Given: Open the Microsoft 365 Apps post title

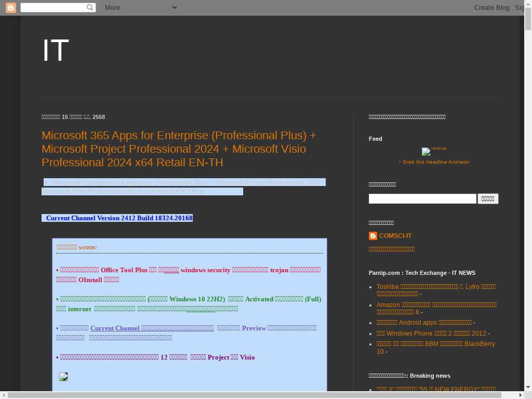Looking at the screenshot, I should 179,149.
